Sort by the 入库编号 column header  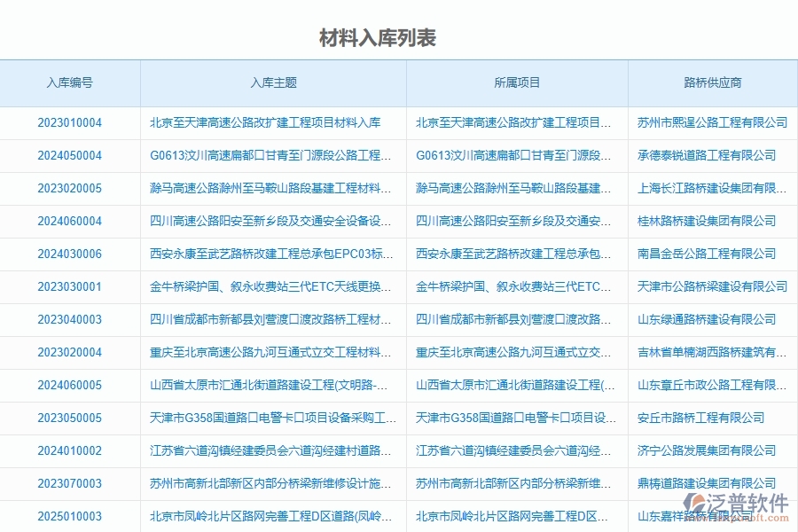click(72, 83)
